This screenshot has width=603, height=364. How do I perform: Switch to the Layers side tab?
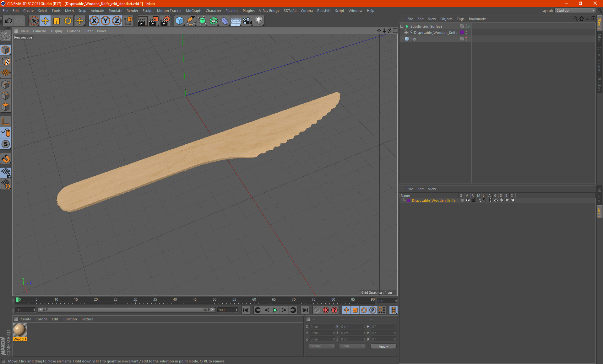600,212
